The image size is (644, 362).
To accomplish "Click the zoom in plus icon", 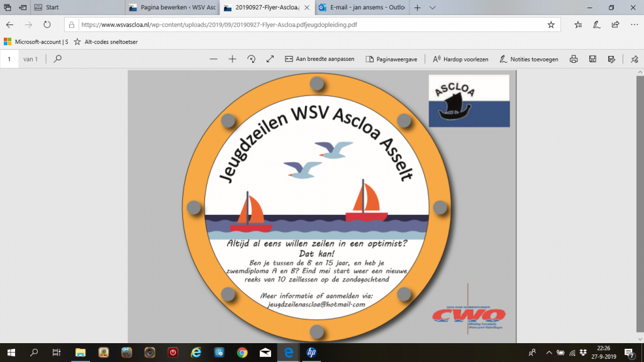I will 232,59.
